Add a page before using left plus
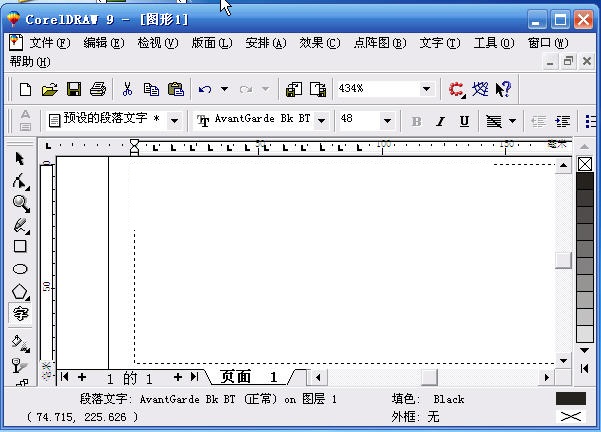Image resolution: width=601 pixels, height=432 pixels. 82,377
